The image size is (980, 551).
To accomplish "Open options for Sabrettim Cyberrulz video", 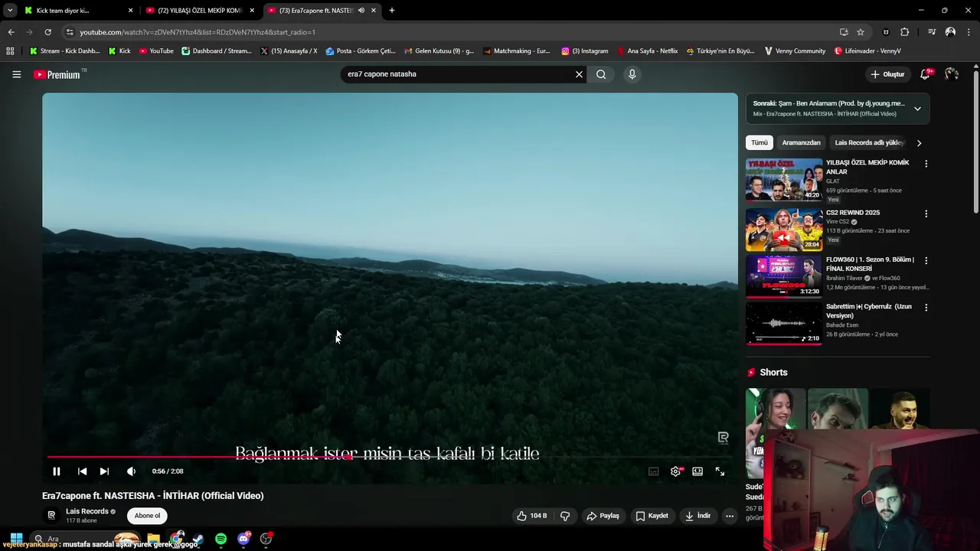I will click(x=926, y=308).
